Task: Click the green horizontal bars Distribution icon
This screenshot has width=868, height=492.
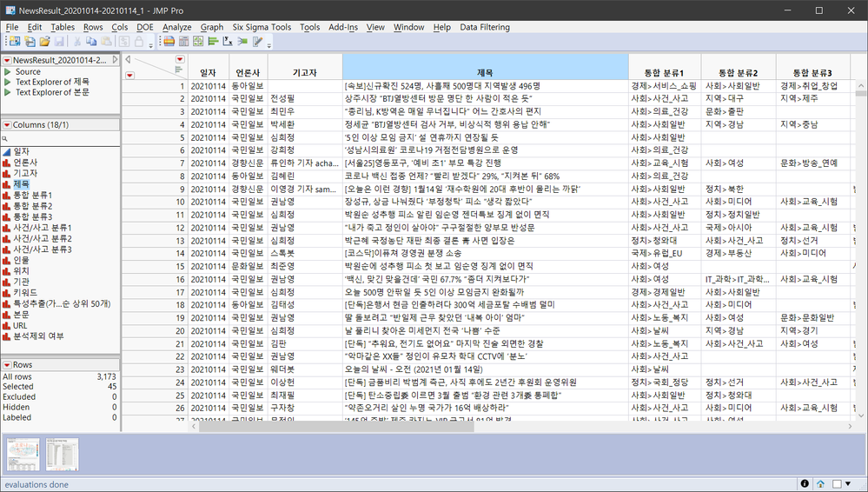Action: tap(213, 42)
